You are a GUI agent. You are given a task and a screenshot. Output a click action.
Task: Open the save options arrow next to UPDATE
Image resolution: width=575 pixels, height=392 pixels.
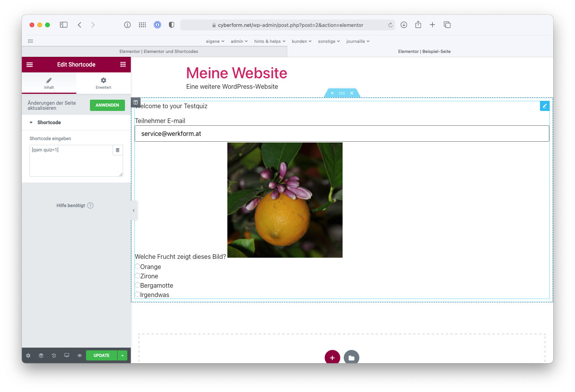tap(123, 355)
